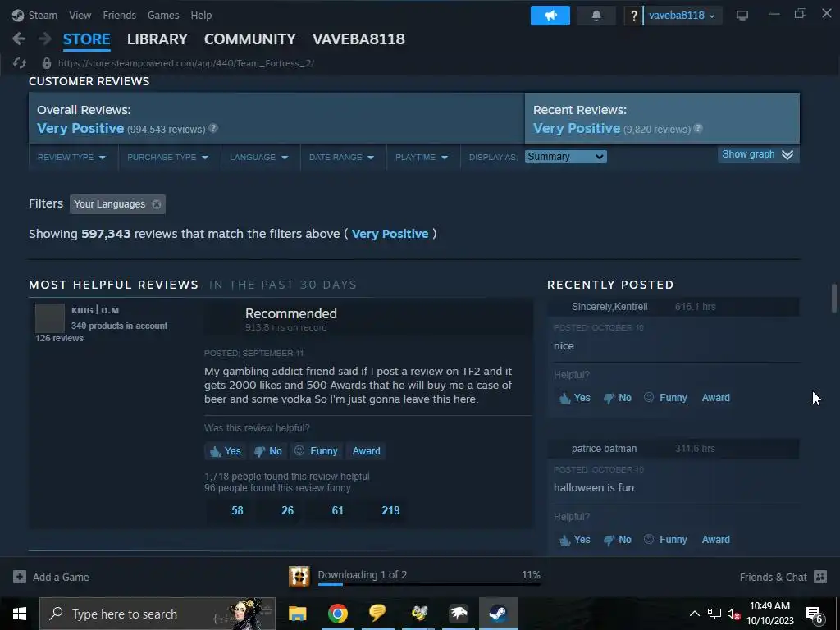
Task: Click the network tray icon
Action: pyautogui.click(x=714, y=614)
